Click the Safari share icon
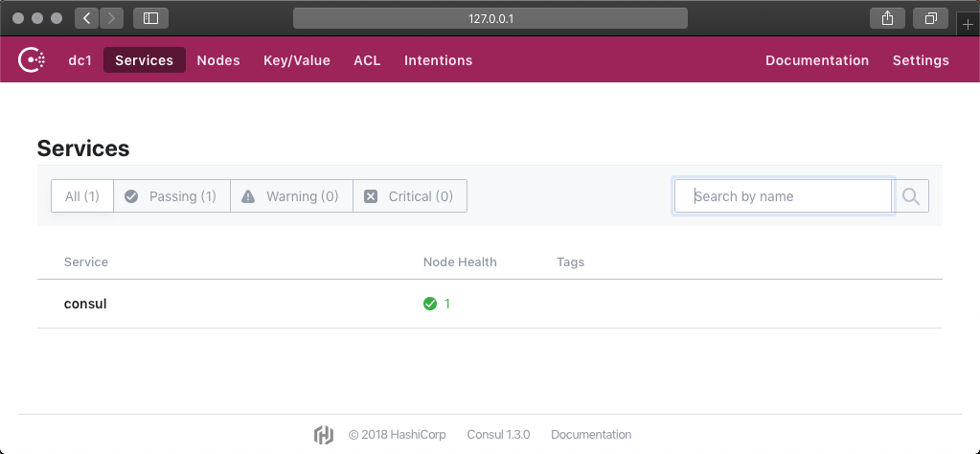980x454 pixels. (x=887, y=18)
